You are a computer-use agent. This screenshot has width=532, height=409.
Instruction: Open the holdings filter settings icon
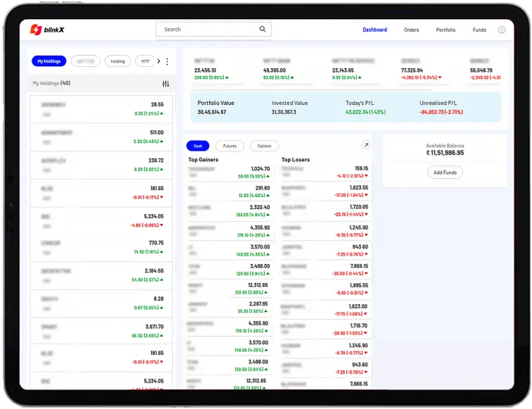coord(166,84)
